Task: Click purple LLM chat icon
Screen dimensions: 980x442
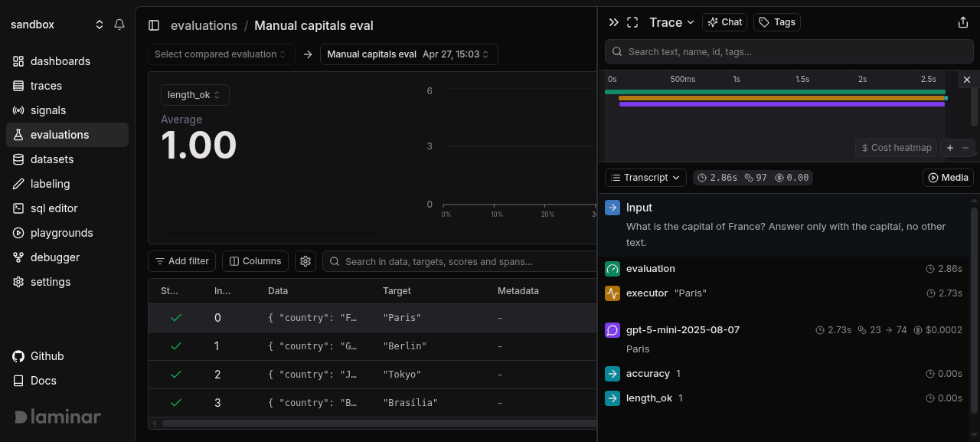Action: click(612, 330)
